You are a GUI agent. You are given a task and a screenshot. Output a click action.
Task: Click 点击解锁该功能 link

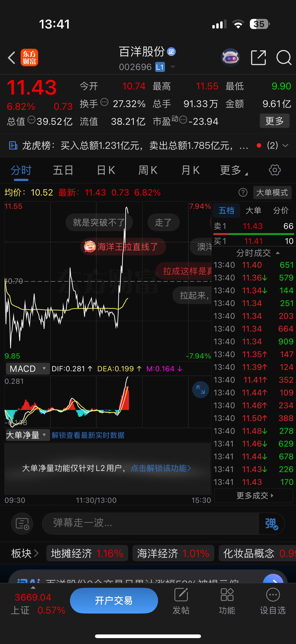pyautogui.click(x=161, y=468)
